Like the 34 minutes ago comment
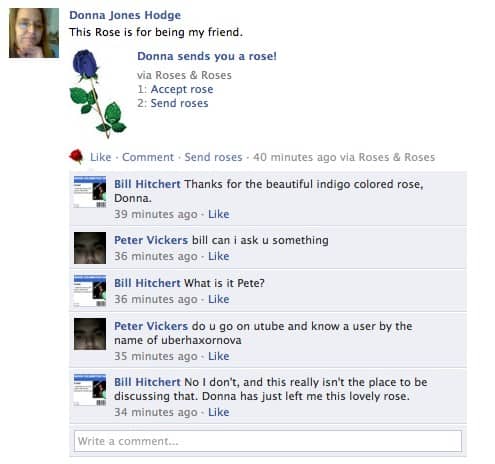 [219, 412]
